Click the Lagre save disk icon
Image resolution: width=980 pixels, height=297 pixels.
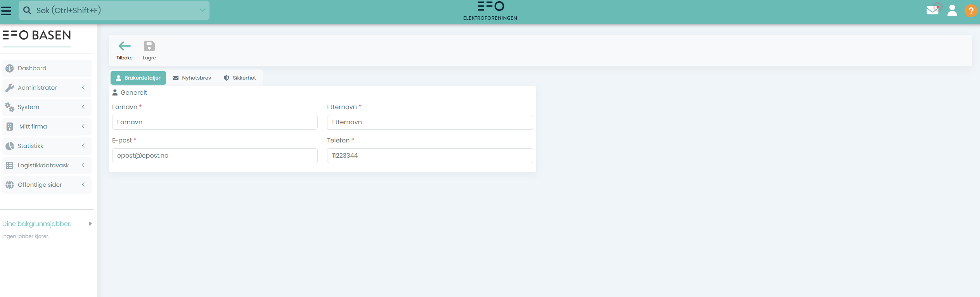point(149,46)
